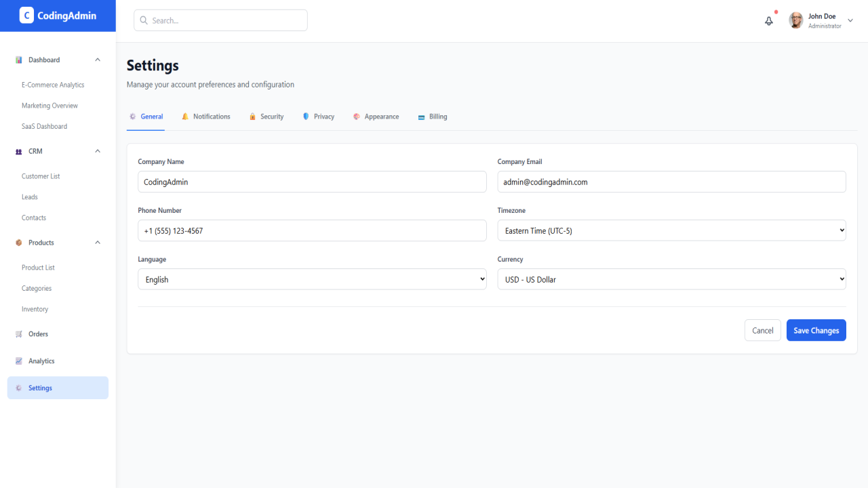
Task: Click the Save Changes button
Action: coord(816,330)
